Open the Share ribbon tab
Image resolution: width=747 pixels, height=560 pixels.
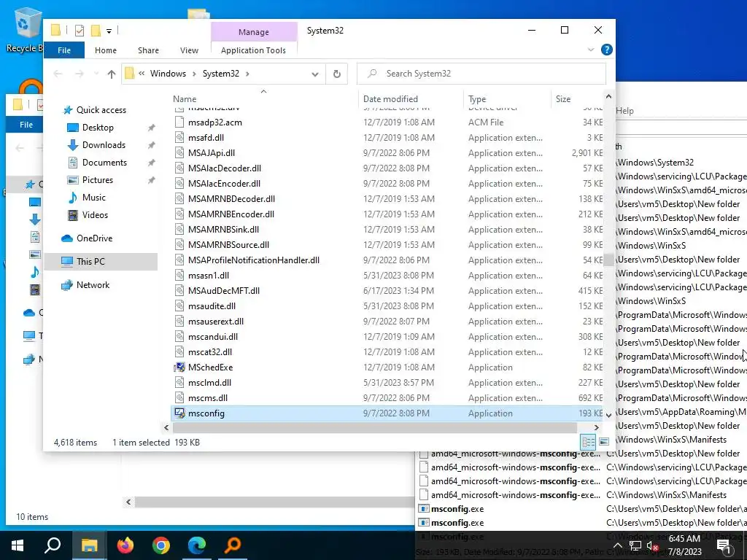148,50
